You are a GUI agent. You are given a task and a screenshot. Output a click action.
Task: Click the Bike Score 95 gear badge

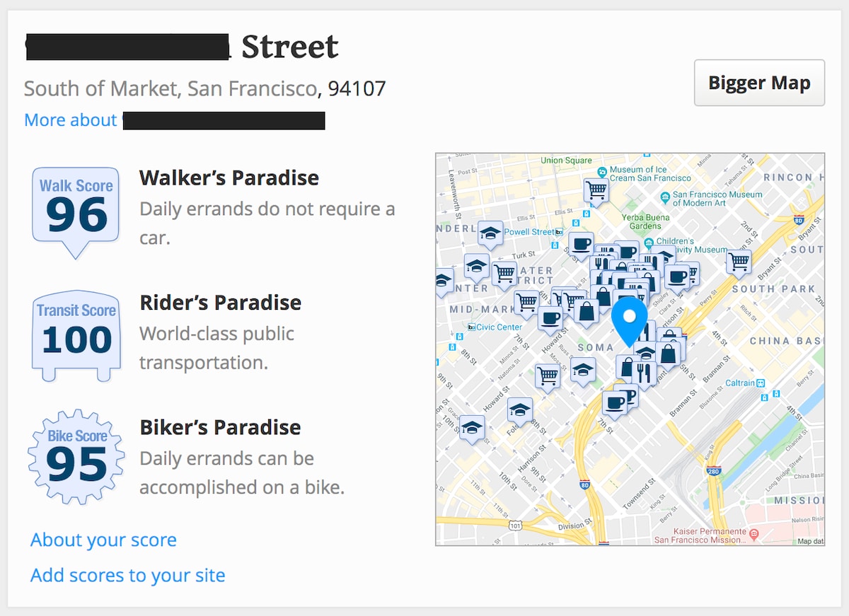tap(76, 456)
